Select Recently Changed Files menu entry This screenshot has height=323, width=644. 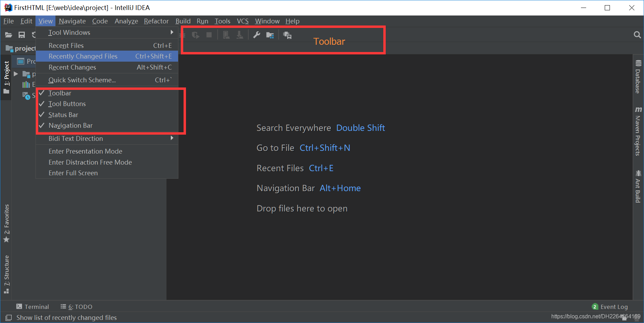[x=107, y=56]
